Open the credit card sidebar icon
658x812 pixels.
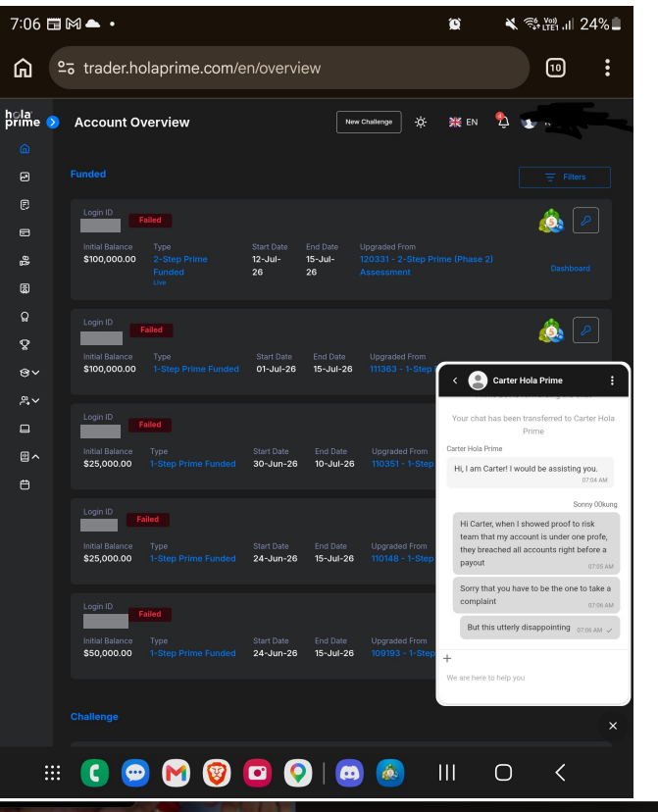[x=25, y=233]
